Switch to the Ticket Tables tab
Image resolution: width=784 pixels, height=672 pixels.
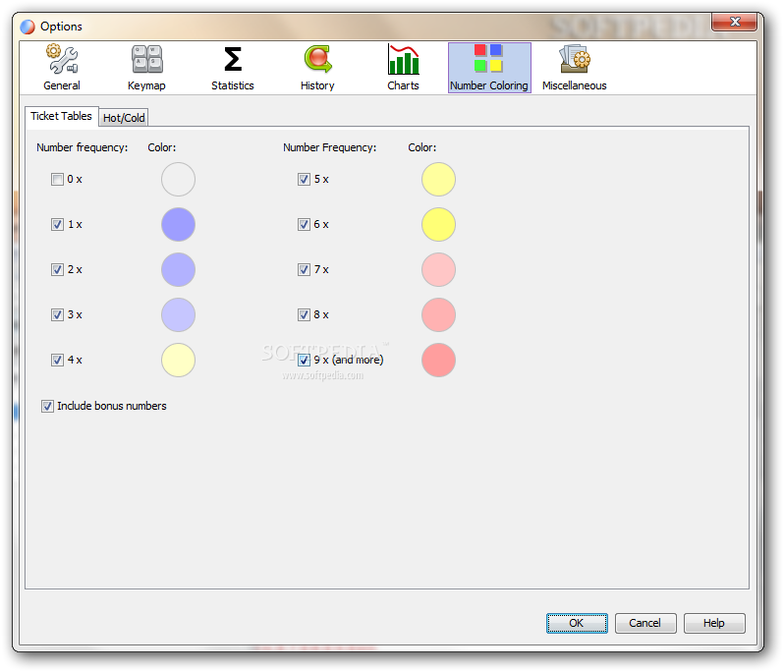62,116
